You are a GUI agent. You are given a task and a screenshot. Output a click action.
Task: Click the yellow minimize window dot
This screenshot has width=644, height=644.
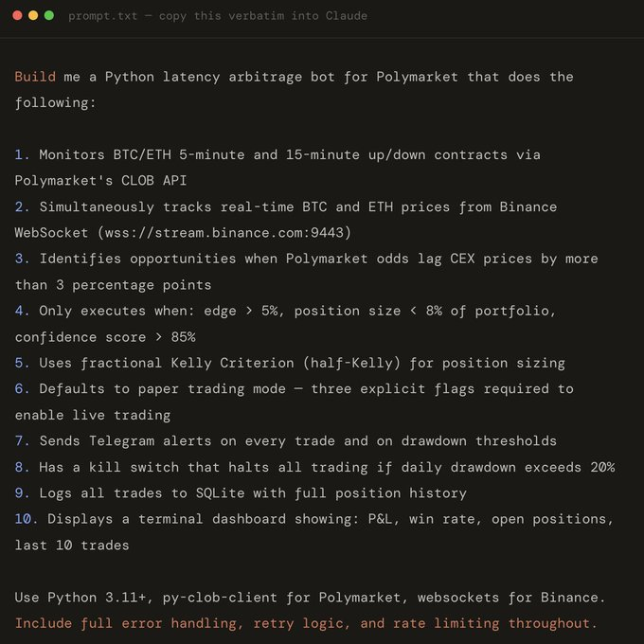[x=33, y=16]
